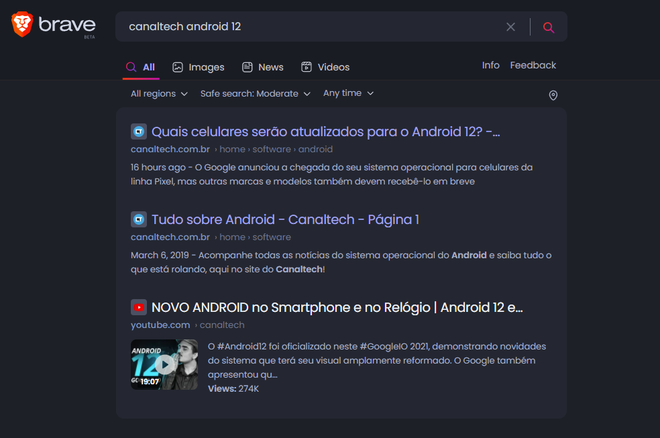The width and height of the screenshot is (660, 438).
Task: Select the All results tab
Action: 141,67
